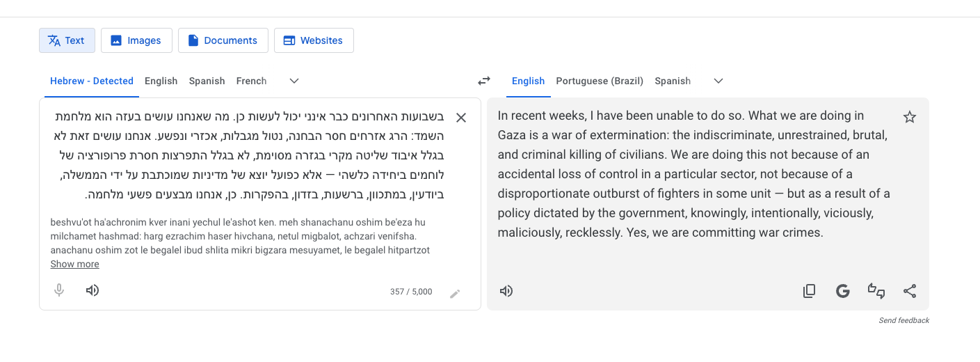The height and width of the screenshot is (362, 980).
Task: Click the Send feedback link
Action: [903, 320]
